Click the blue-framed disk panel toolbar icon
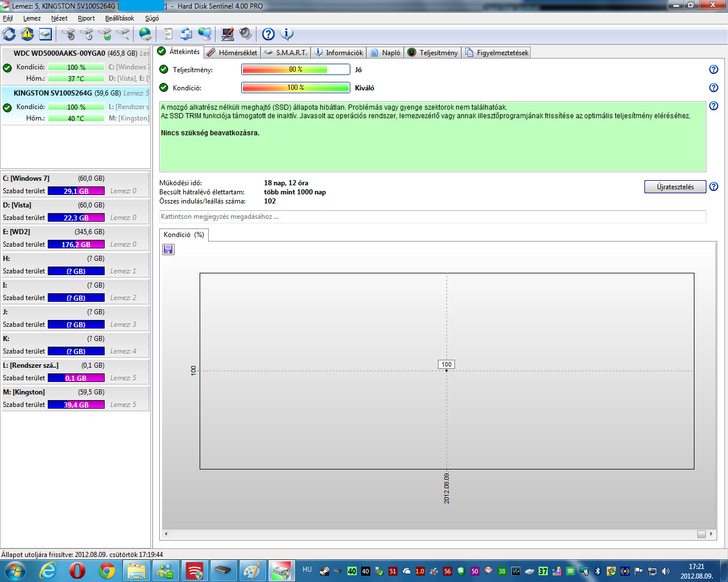Screen dimensions: 728x582 (45, 34)
